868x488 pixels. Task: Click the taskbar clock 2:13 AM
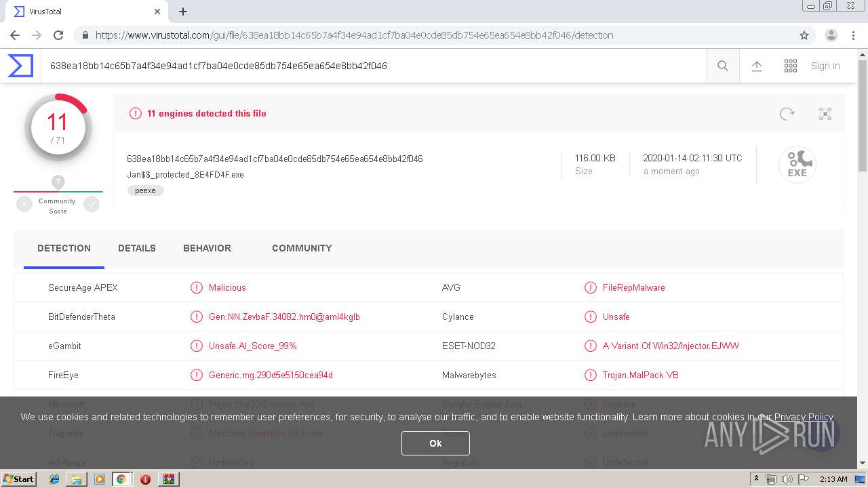pos(833,479)
